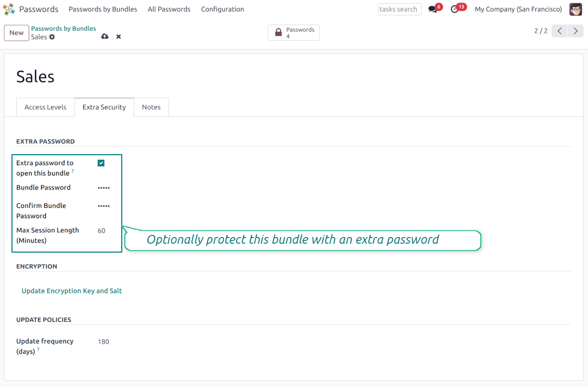Click the Odoo app logo icon
Screen dimensions: 588x387
pyautogui.click(x=9, y=9)
